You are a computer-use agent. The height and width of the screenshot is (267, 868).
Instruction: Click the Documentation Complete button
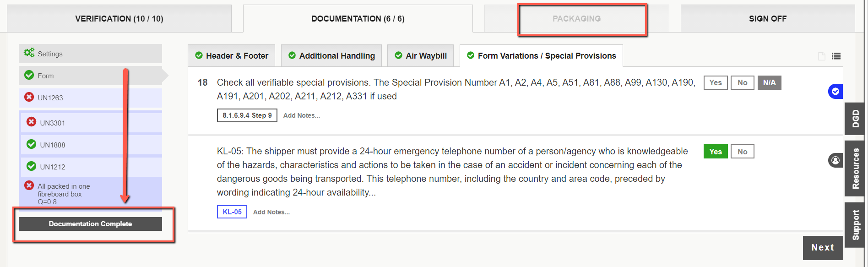click(90, 224)
